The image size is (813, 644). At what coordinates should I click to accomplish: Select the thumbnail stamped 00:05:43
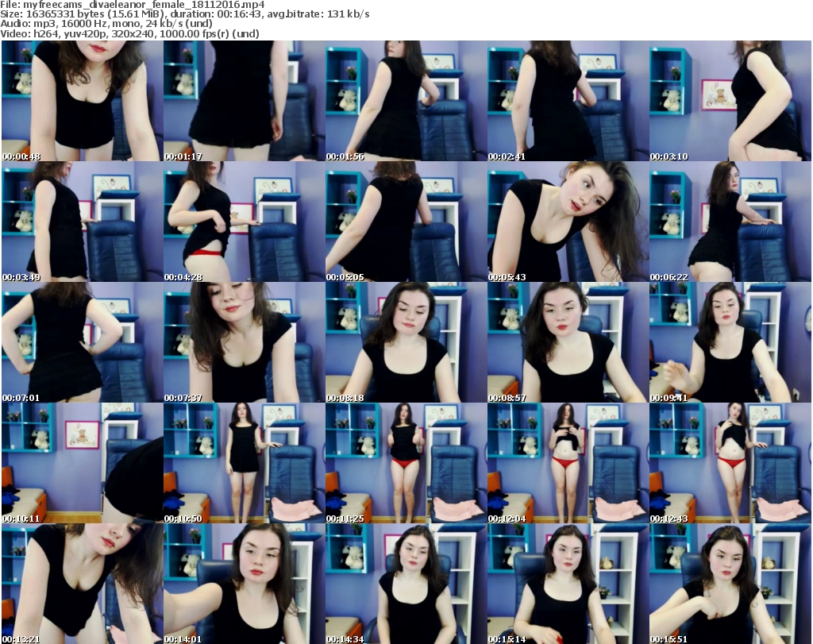coord(568,222)
